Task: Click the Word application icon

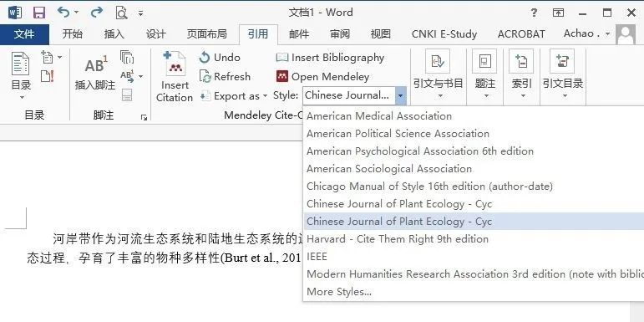Action: (x=15, y=13)
